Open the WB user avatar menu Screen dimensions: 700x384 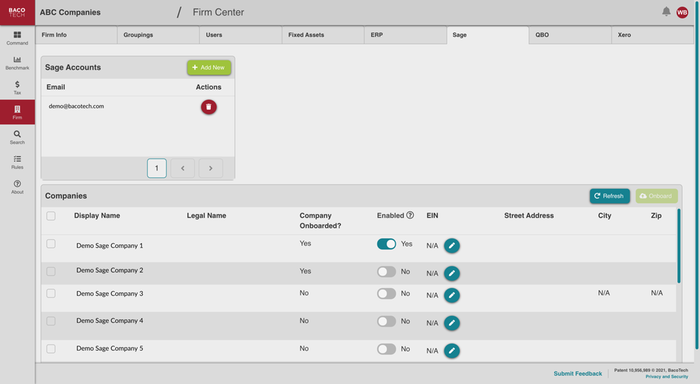pos(682,13)
